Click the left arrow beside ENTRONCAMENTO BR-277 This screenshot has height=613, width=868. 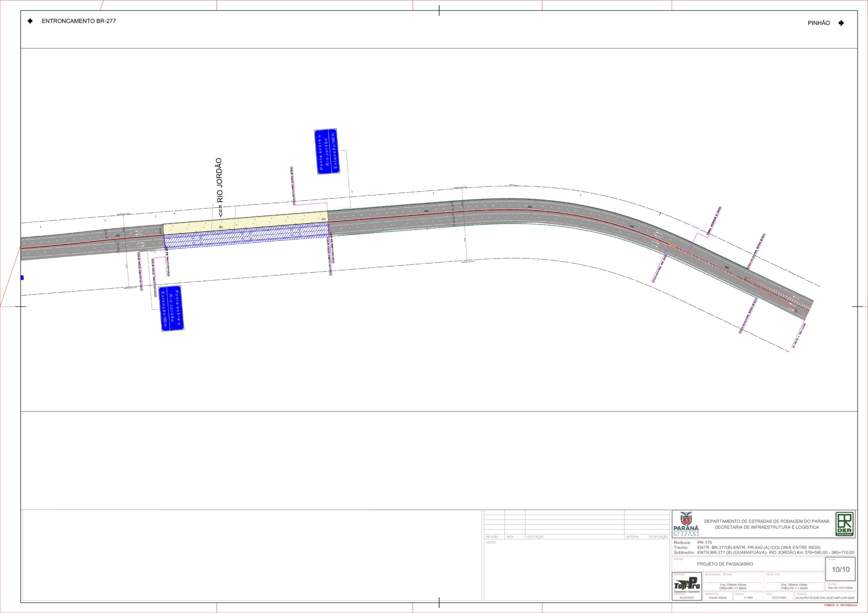click(x=30, y=21)
